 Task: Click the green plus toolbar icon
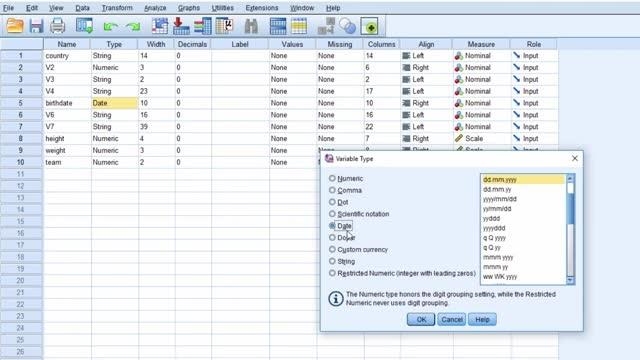[x=370, y=27]
